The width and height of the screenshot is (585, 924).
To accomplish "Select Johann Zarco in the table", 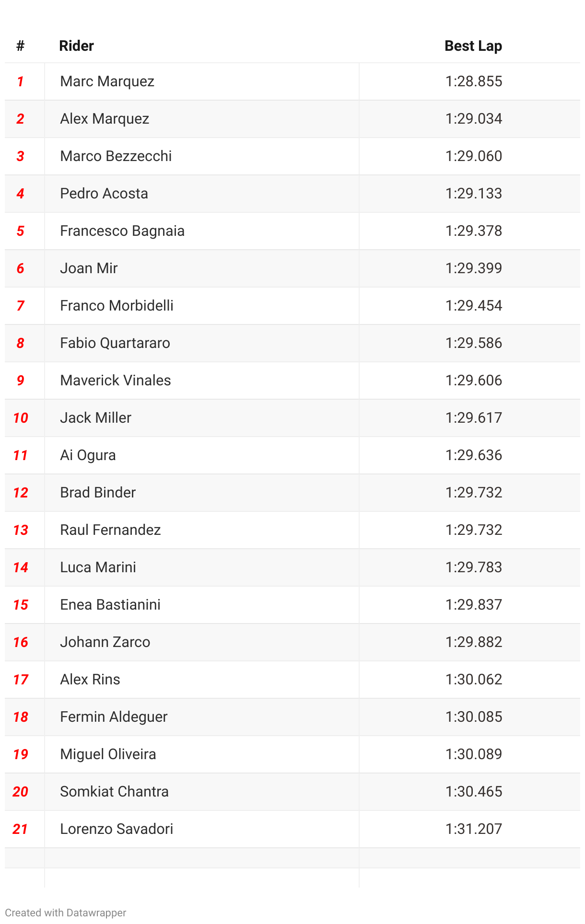I will 105,642.
